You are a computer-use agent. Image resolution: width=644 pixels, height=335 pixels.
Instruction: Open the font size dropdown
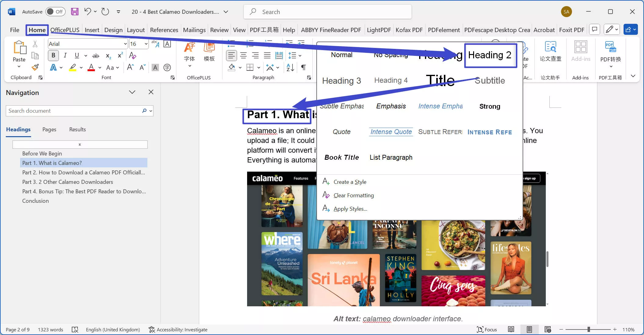[146, 44]
